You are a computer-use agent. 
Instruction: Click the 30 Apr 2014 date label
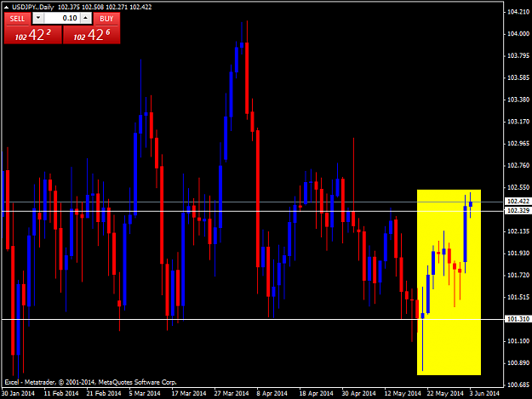[358, 393]
